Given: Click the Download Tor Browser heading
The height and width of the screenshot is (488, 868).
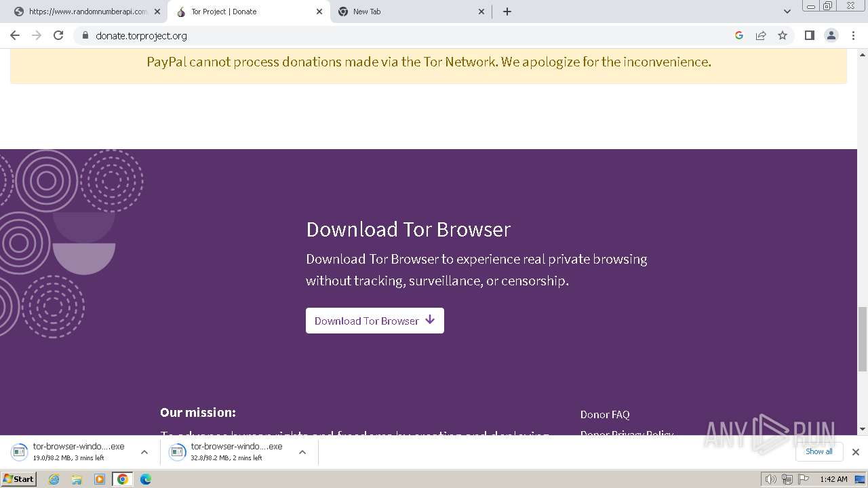Looking at the screenshot, I should click(x=408, y=229).
